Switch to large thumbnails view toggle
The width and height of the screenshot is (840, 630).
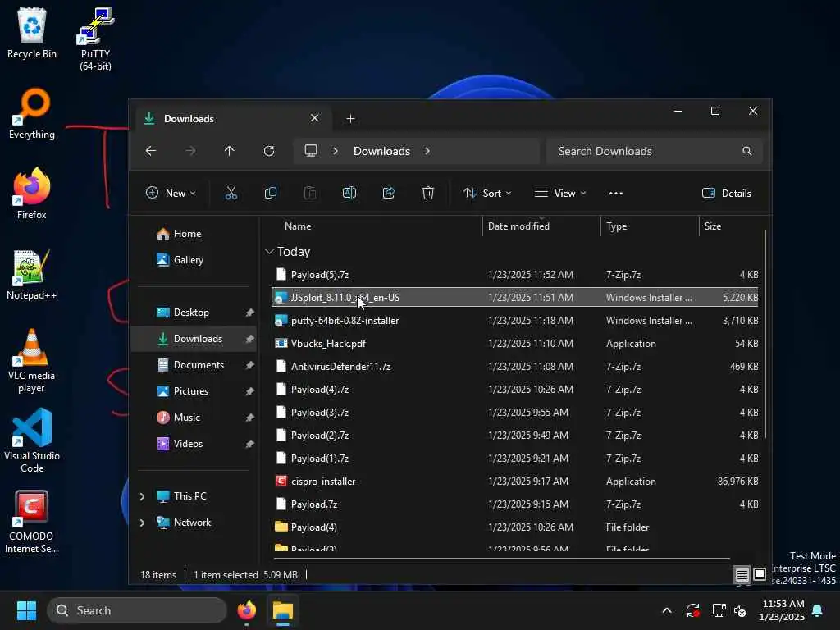tap(759, 575)
